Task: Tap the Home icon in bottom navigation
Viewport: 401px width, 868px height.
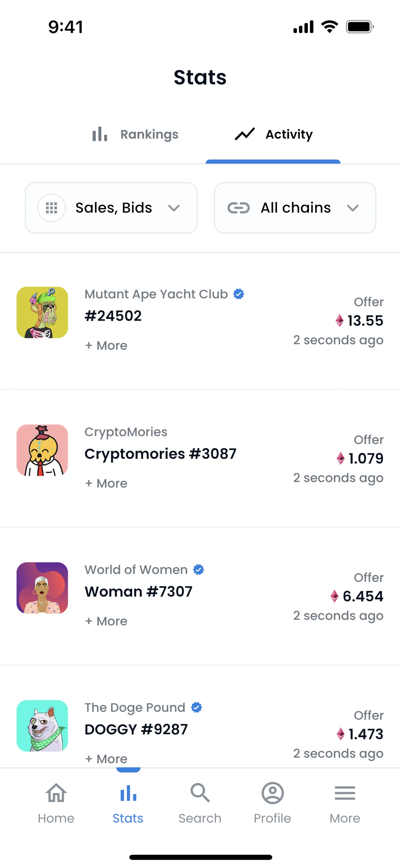Action: [x=56, y=793]
